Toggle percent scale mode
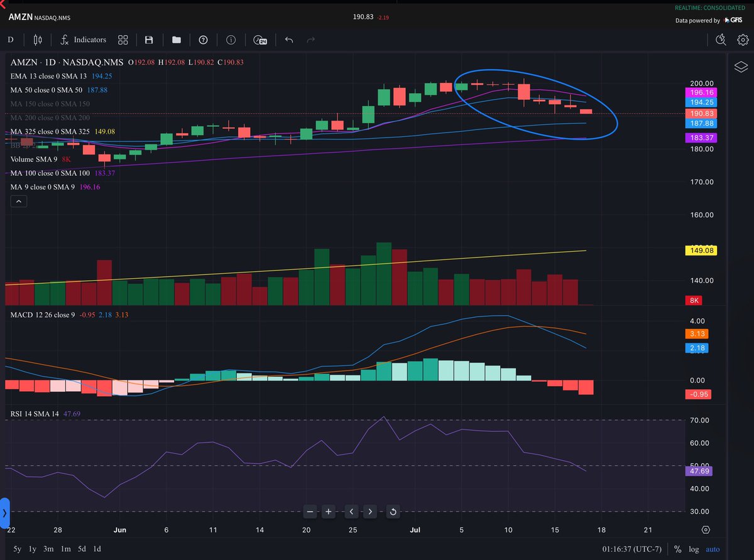The height and width of the screenshot is (560, 754). tap(678, 549)
